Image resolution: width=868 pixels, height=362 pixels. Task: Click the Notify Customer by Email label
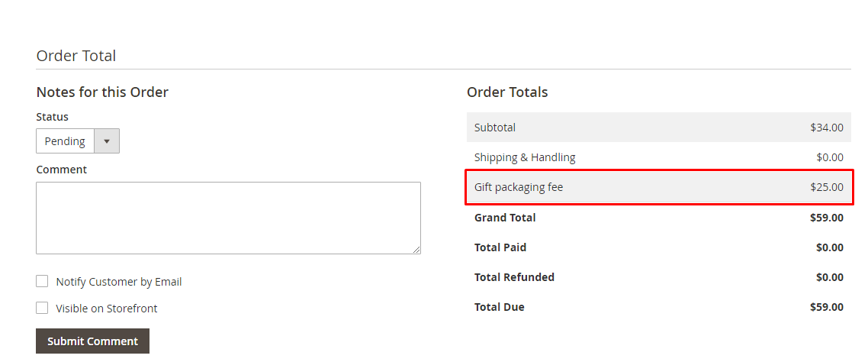point(118,282)
